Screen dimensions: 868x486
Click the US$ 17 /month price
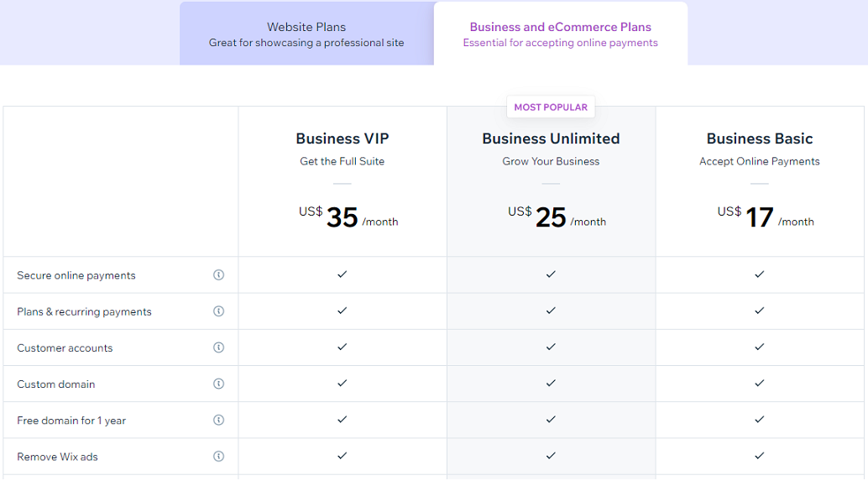pyautogui.click(x=766, y=217)
